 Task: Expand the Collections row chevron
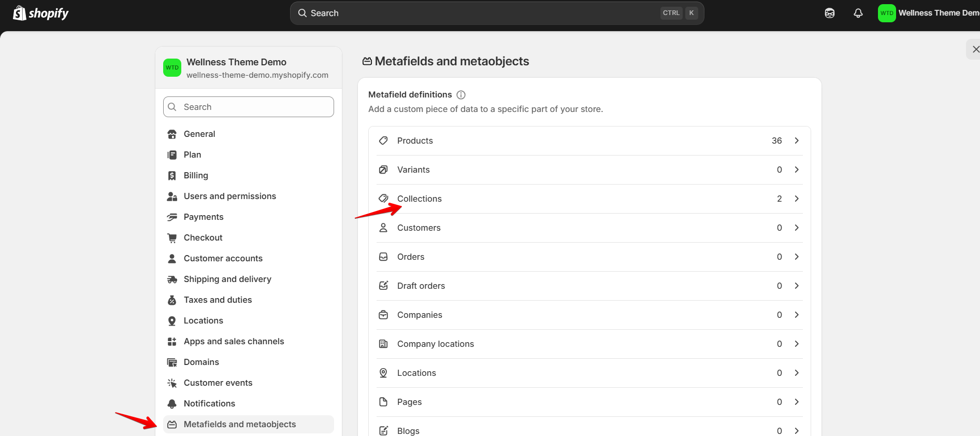coord(797,199)
